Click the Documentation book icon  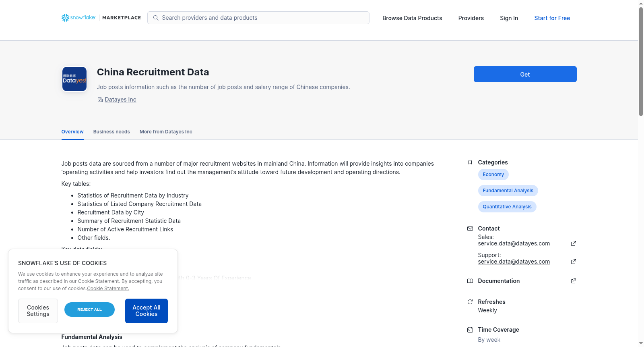[470, 281]
